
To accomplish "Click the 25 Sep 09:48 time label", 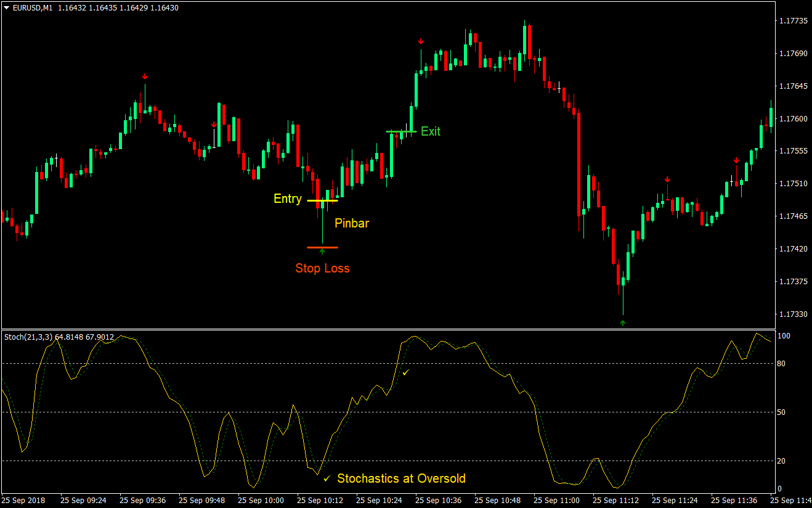I will tap(202, 501).
